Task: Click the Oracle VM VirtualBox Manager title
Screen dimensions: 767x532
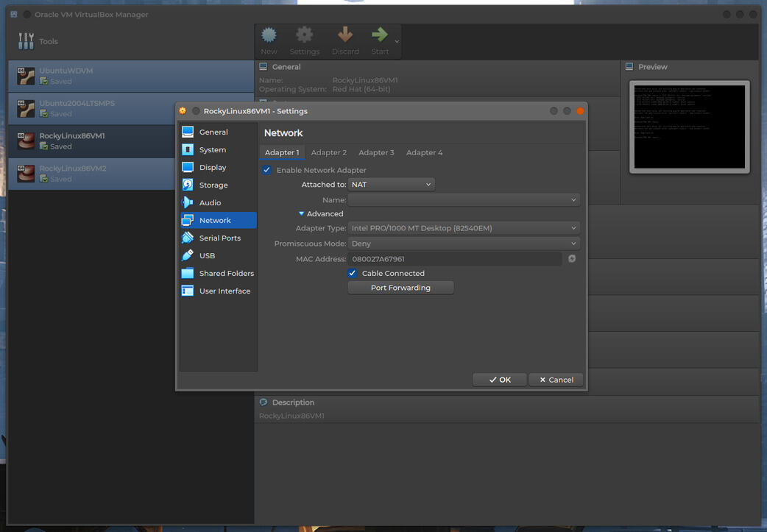Action: coord(91,15)
